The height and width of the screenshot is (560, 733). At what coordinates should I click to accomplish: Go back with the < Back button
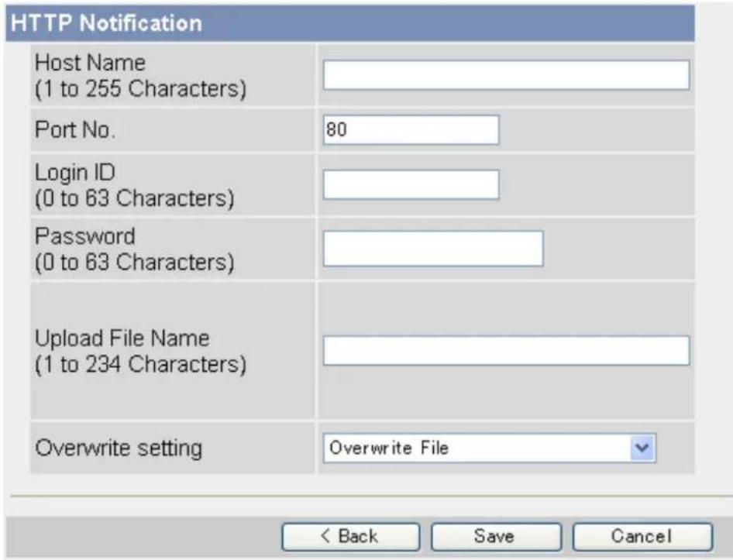[350, 537]
